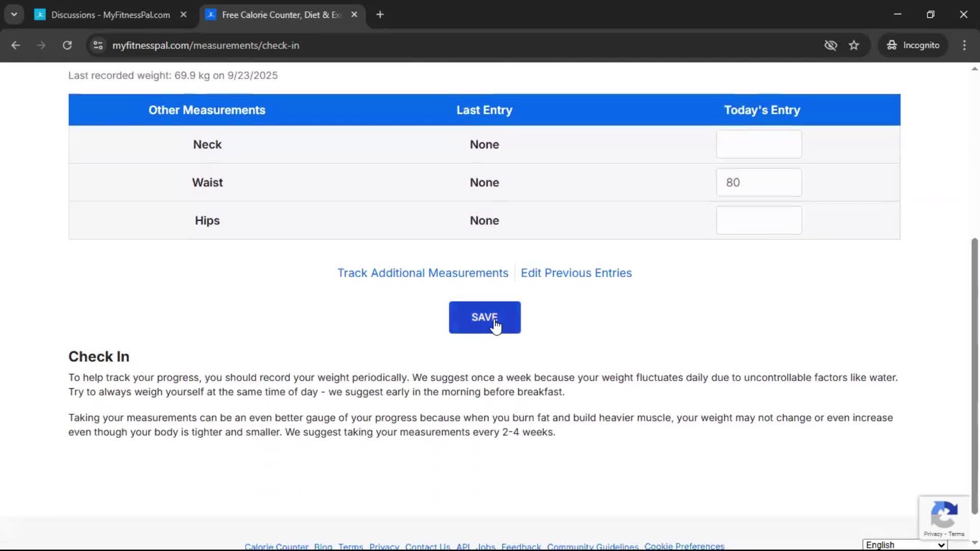
Task: Click the reCAPTCHA badge icon
Action: click(x=944, y=514)
